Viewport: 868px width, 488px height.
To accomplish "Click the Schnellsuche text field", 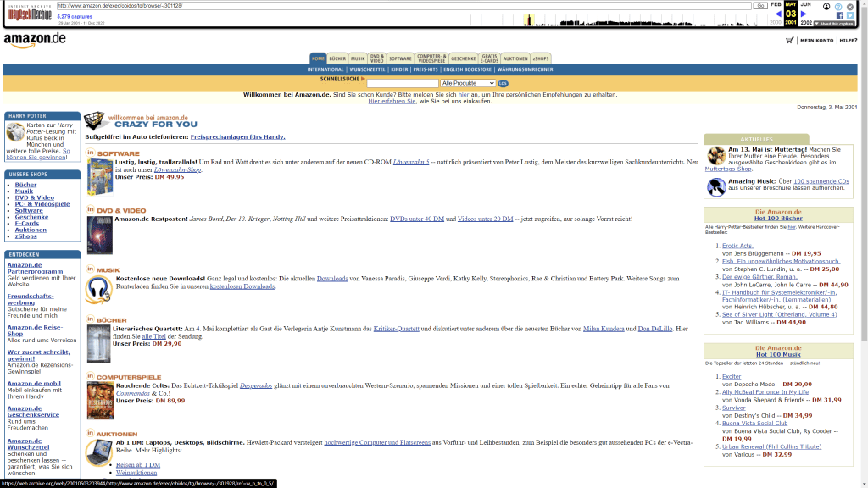I will pyautogui.click(x=403, y=83).
